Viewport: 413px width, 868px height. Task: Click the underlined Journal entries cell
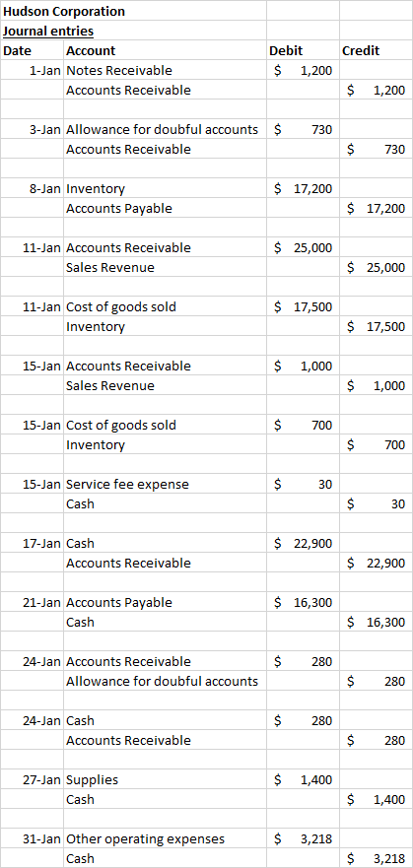[133, 31]
